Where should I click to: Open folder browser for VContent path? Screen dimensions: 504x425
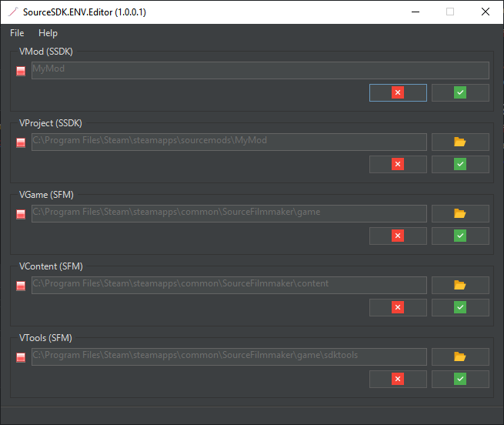click(460, 285)
